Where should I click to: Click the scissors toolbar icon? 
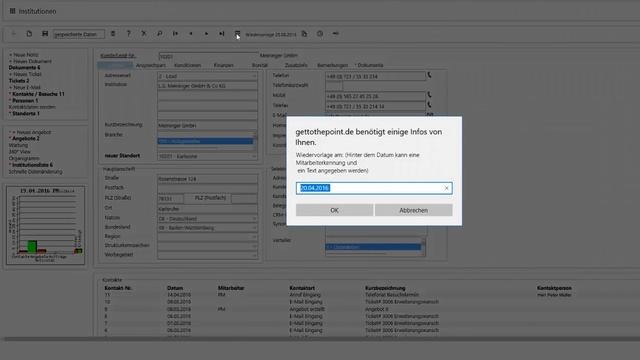coord(144,34)
